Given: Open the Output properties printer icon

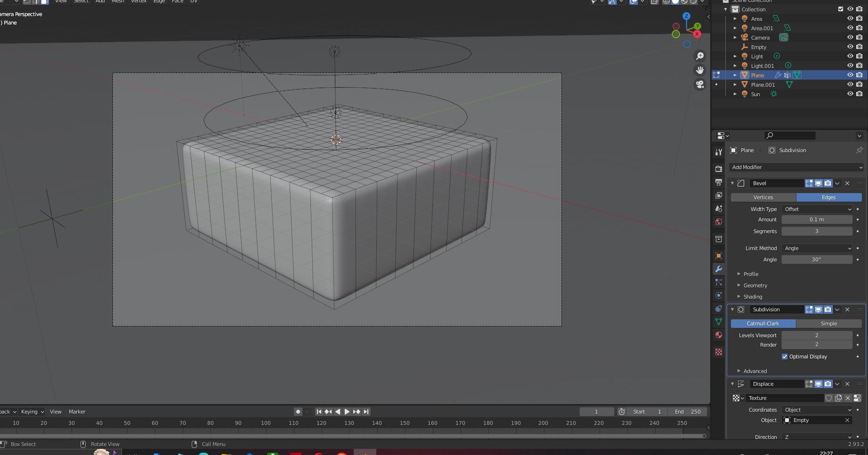Looking at the screenshot, I should click(x=718, y=182).
